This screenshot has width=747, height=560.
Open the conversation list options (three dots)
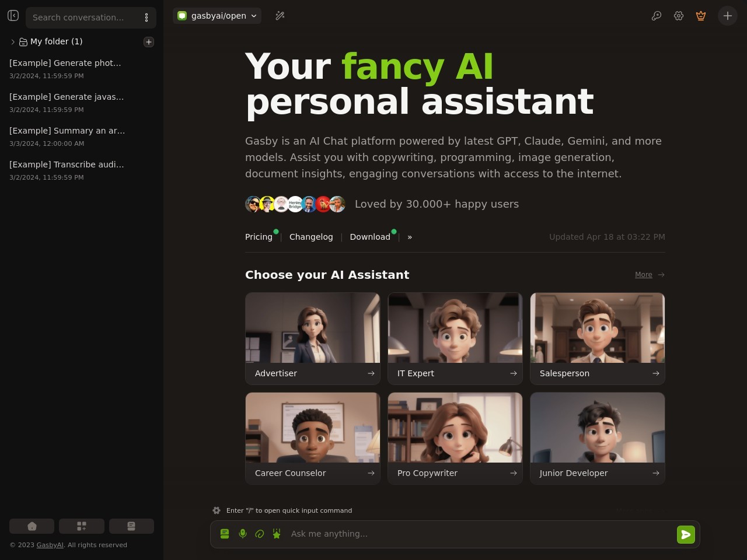pyautogui.click(x=146, y=17)
